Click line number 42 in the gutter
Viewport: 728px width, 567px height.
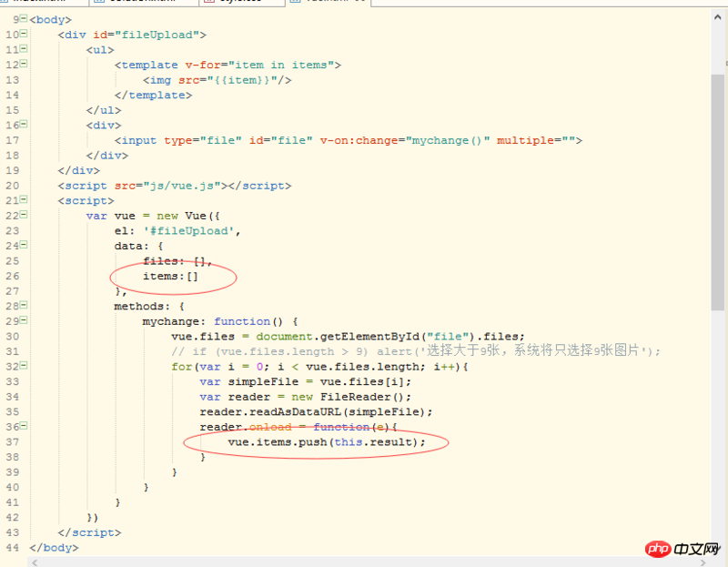(13, 518)
